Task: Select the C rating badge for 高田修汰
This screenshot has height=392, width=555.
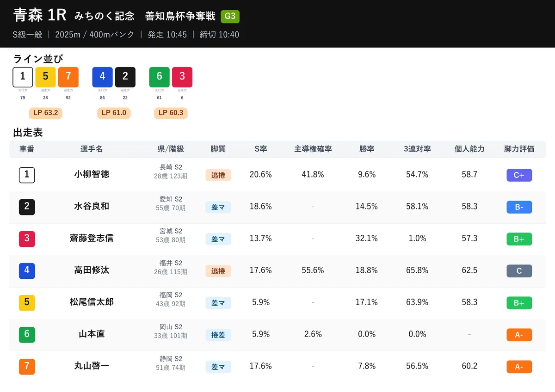Action: pos(519,271)
